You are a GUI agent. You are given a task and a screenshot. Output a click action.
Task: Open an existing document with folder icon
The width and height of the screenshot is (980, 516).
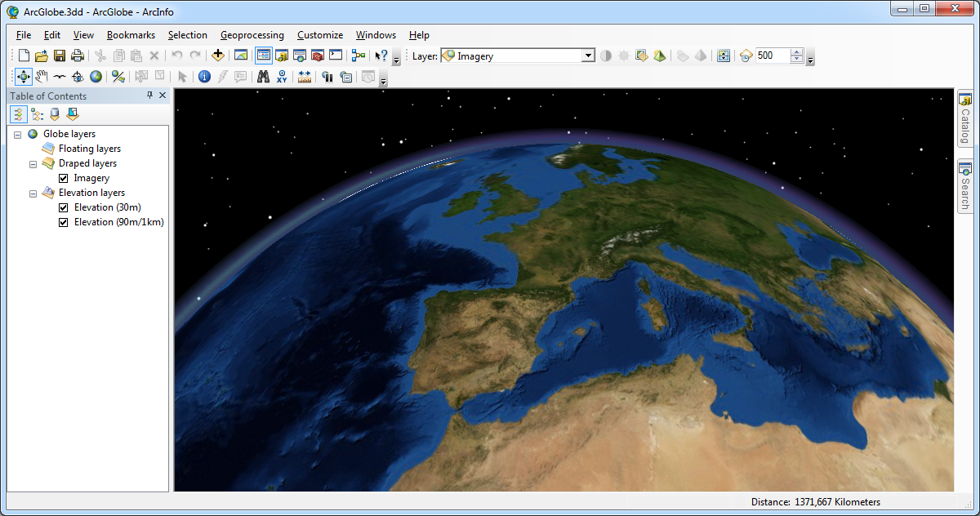(x=41, y=56)
